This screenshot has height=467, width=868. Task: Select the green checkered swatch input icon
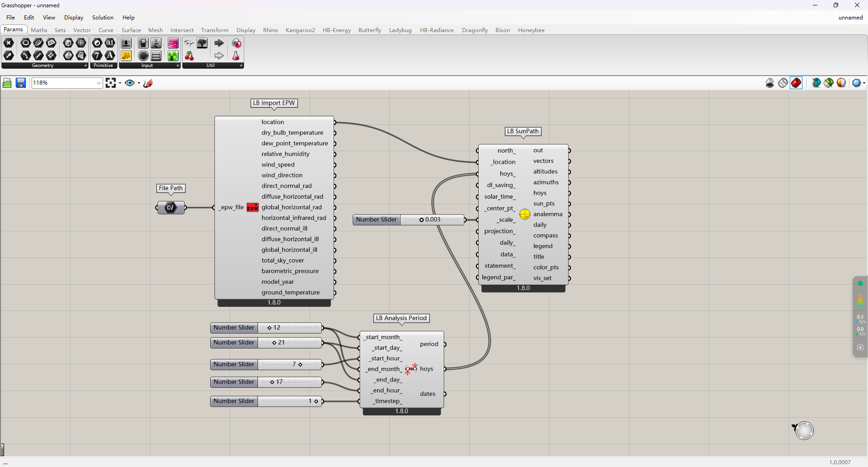173,56
